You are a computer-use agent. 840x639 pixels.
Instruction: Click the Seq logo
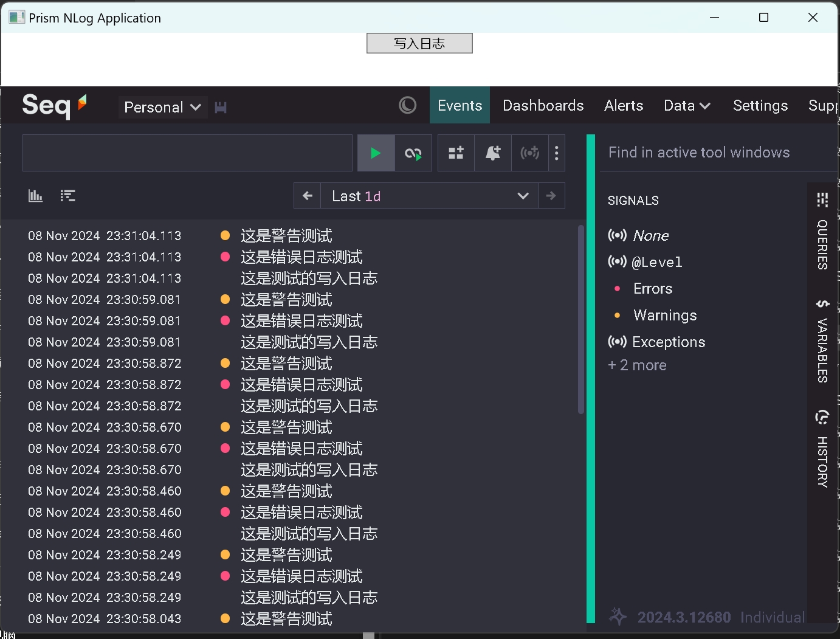tap(55, 105)
